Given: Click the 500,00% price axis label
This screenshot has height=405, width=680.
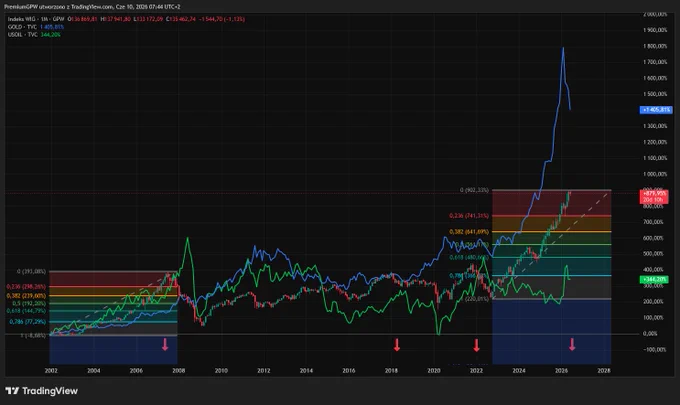Looking at the screenshot, I should [x=654, y=254].
